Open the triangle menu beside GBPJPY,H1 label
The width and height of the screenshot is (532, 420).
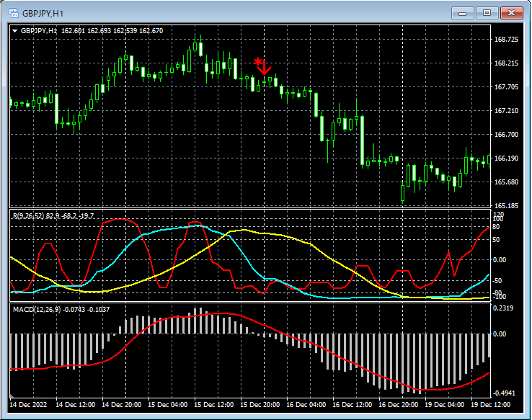15,31
